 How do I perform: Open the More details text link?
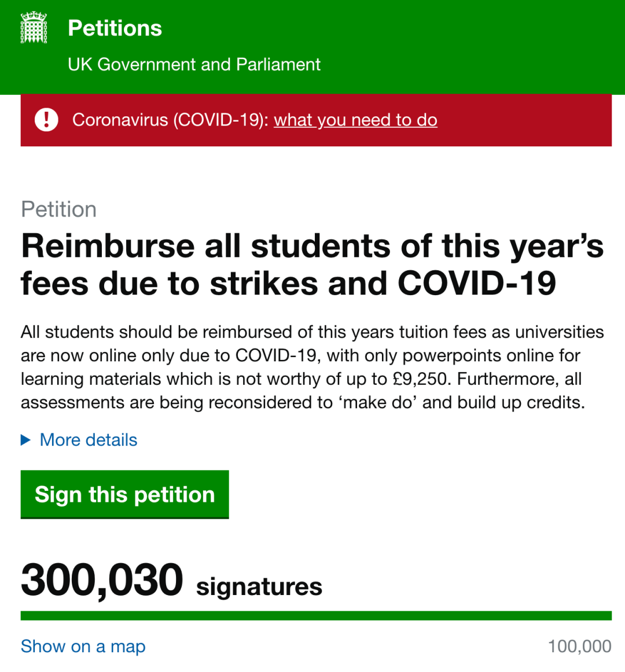pos(88,440)
